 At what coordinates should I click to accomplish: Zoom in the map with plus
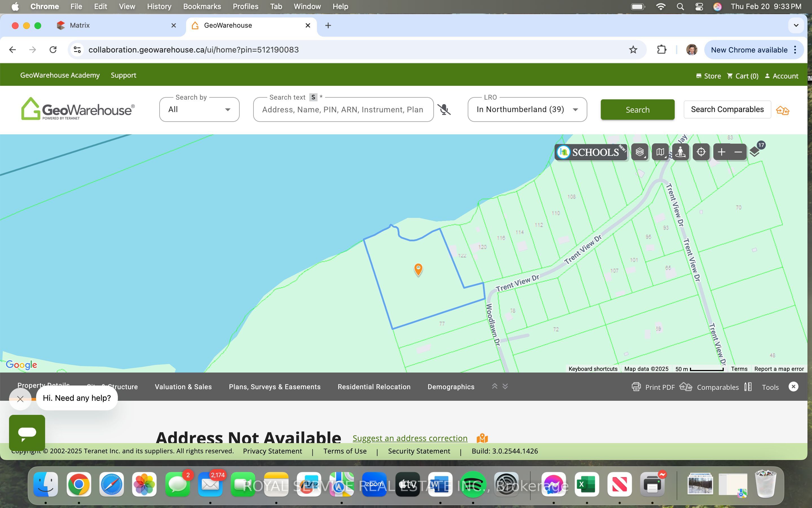tap(721, 152)
